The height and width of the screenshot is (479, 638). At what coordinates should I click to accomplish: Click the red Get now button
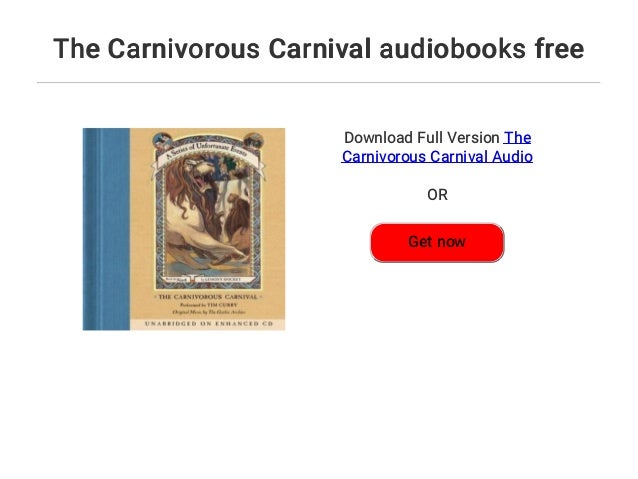click(437, 243)
